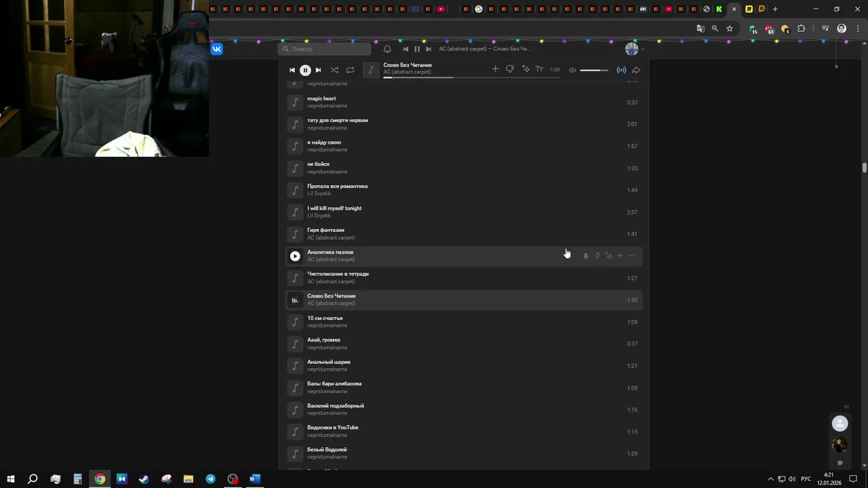
Task: Open Telegram from the Windows taskbar
Action: 211,479
